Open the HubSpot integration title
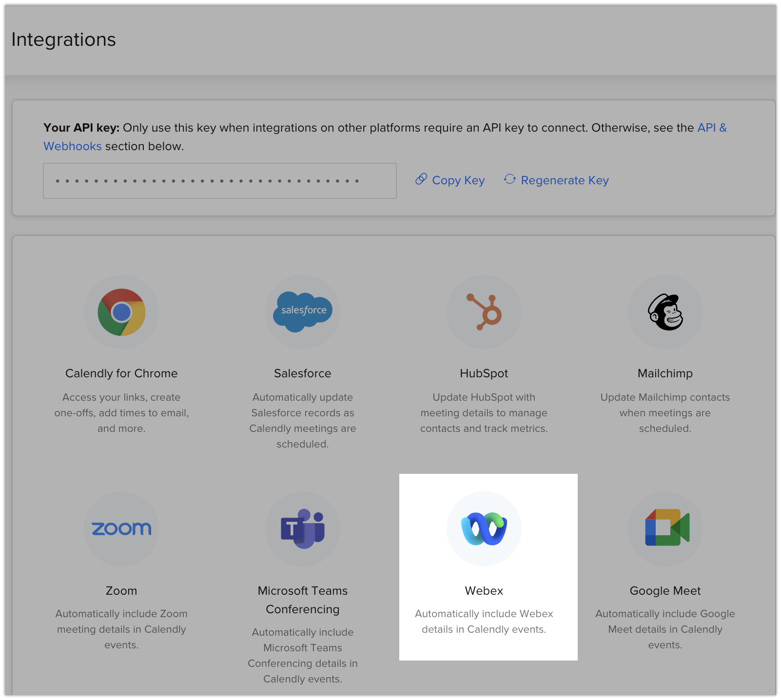The width and height of the screenshot is (781, 700). click(484, 373)
